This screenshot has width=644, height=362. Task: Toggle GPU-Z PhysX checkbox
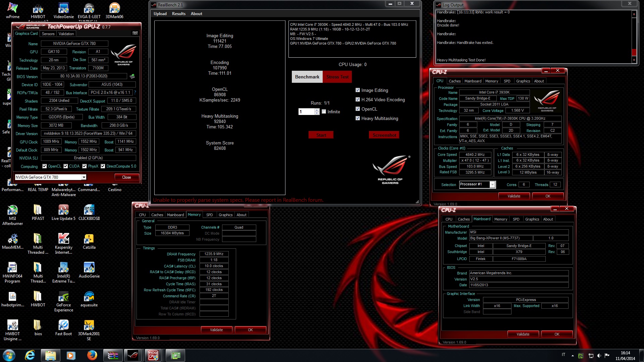coord(85,166)
